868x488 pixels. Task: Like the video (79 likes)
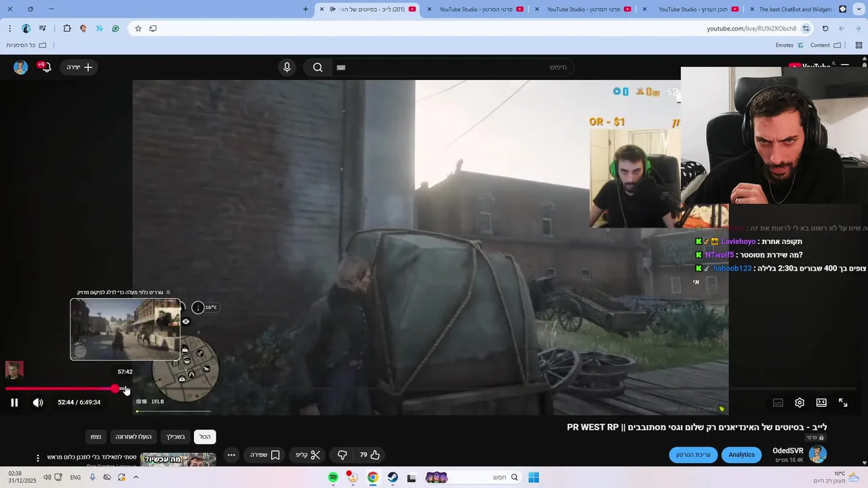pyautogui.click(x=370, y=455)
